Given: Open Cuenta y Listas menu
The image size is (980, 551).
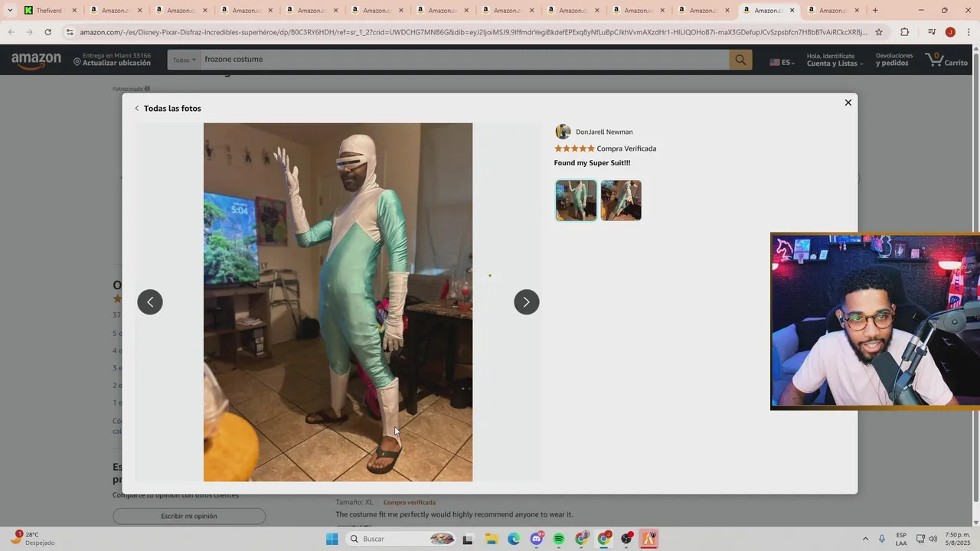Looking at the screenshot, I should [835, 60].
